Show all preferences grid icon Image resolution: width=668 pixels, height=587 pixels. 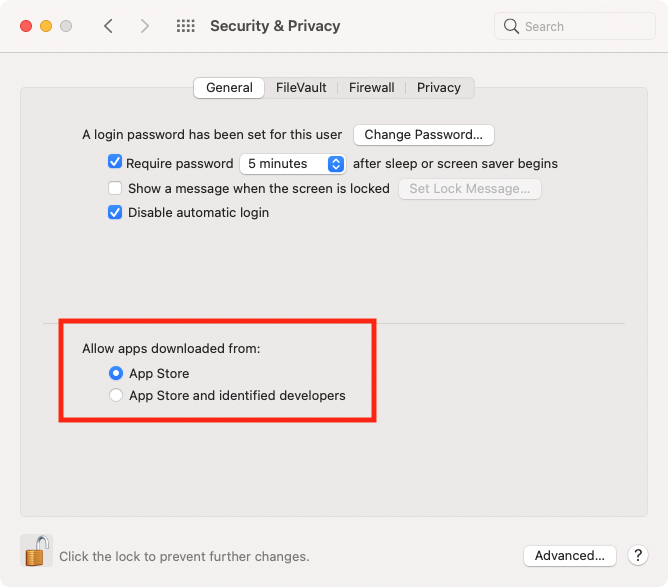[x=186, y=26]
